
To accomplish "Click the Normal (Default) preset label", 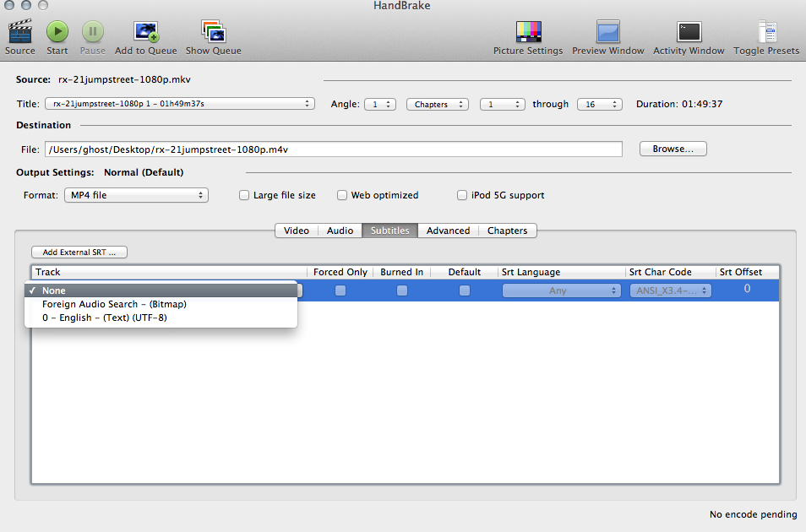I will point(144,172).
